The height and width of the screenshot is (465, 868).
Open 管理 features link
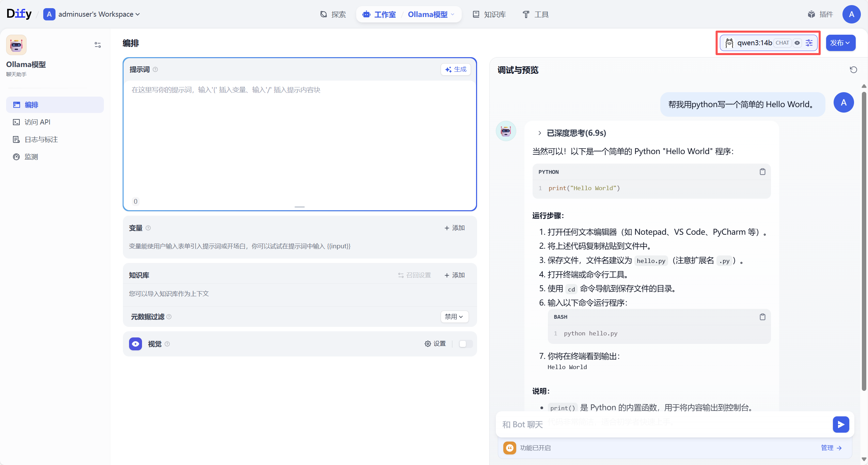831,448
